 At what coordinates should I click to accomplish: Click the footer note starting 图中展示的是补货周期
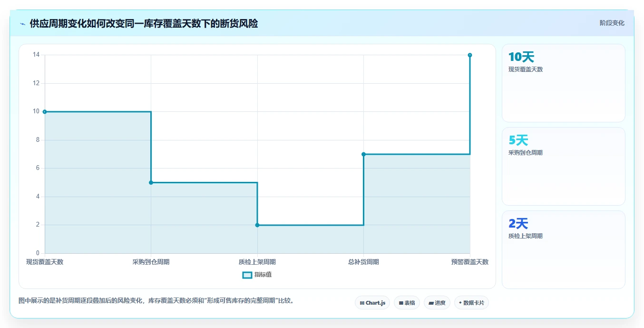[156, 301]
